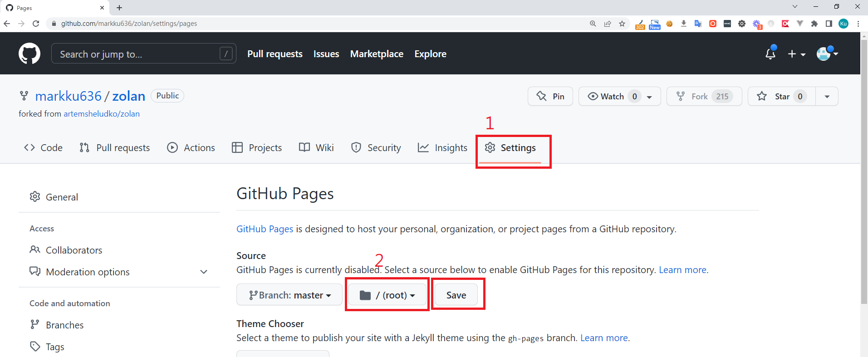
Task: Open the Insights tab
Action: click(442, 148)
